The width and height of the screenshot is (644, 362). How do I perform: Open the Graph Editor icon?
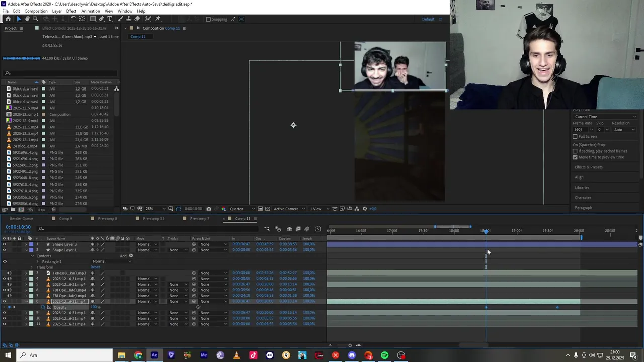(x=318, y=229)
